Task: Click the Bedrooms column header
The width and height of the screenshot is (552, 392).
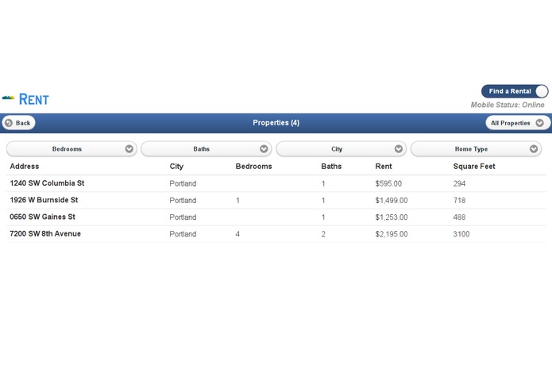Action: click(254, 167)
